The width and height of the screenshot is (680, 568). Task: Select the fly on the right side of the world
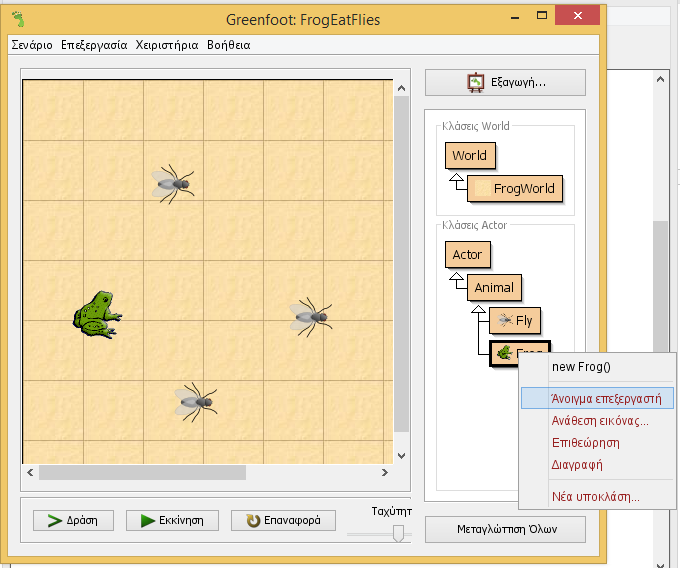311,317
